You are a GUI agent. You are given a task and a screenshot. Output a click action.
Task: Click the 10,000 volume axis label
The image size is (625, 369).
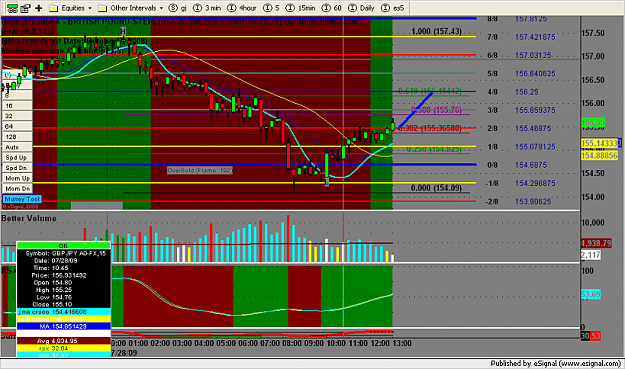tap(593, 223)
